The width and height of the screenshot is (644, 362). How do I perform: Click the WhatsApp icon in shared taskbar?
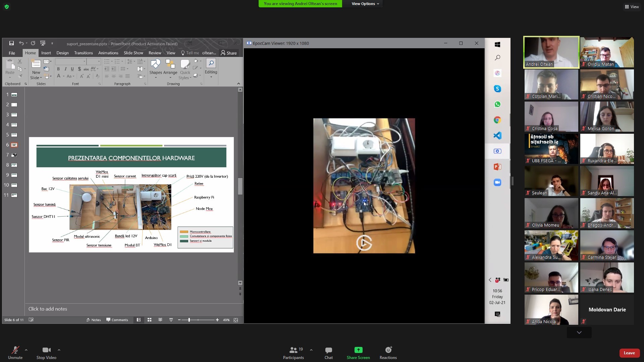(x=497, y=105)
